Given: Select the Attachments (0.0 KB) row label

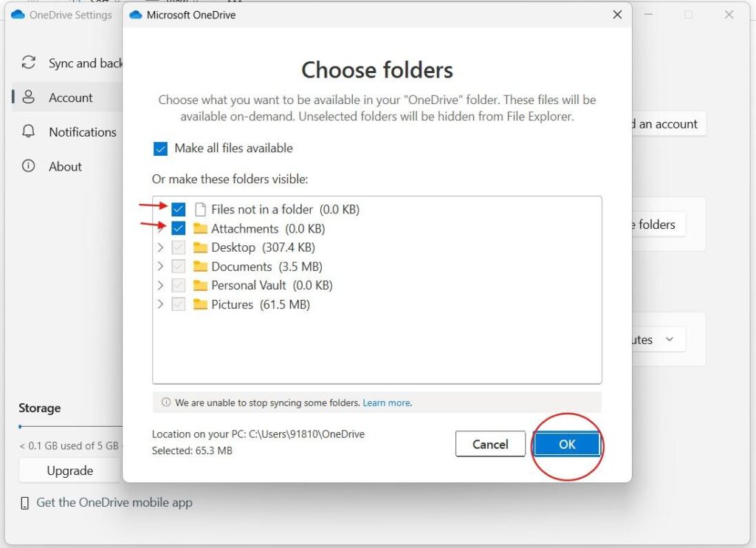Looking at the screenshot, I should [268, 229].
